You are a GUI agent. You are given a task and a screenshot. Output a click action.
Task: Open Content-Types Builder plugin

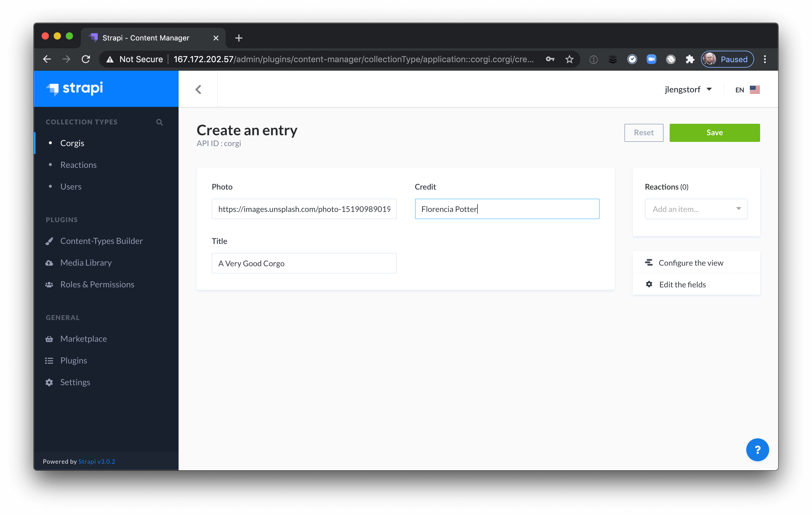tap(101, 241)
